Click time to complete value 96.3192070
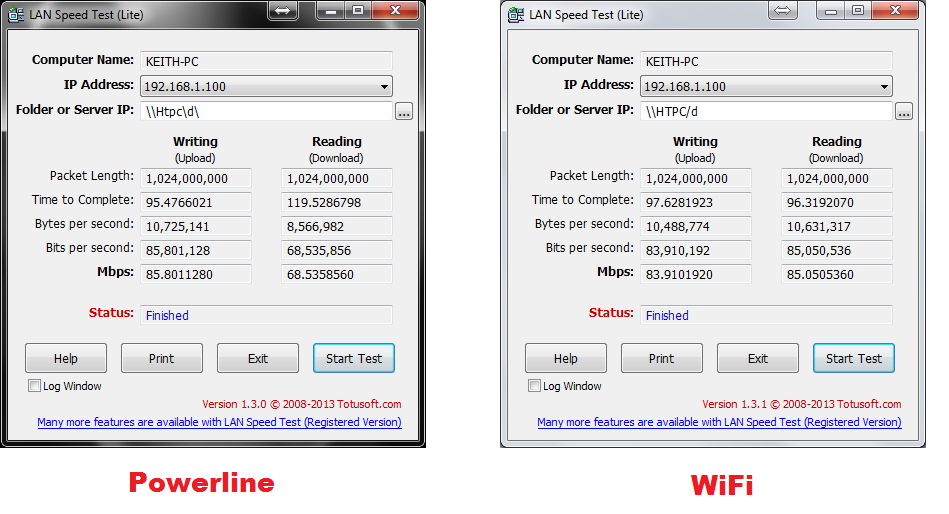The width and height of the screenshot is (949, 514). tap(837, 202)
